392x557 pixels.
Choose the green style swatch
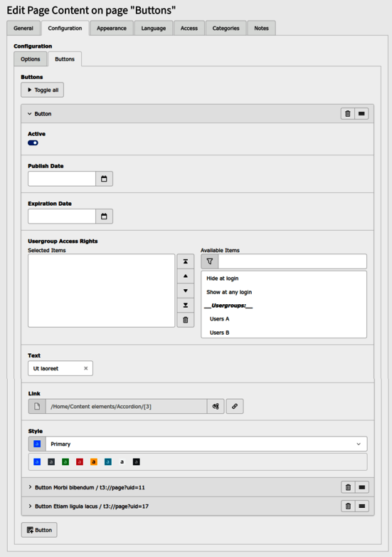click(x=65, y=462)
